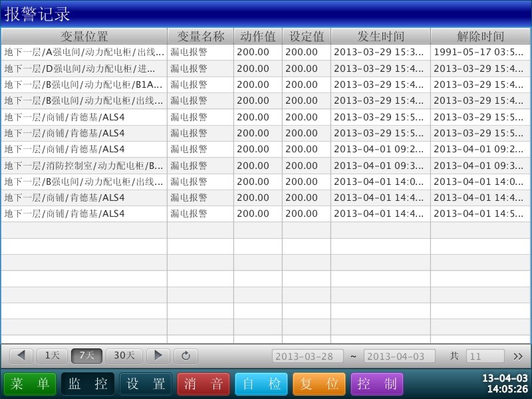Click the 变量位置 column header

tap(84, 36)
